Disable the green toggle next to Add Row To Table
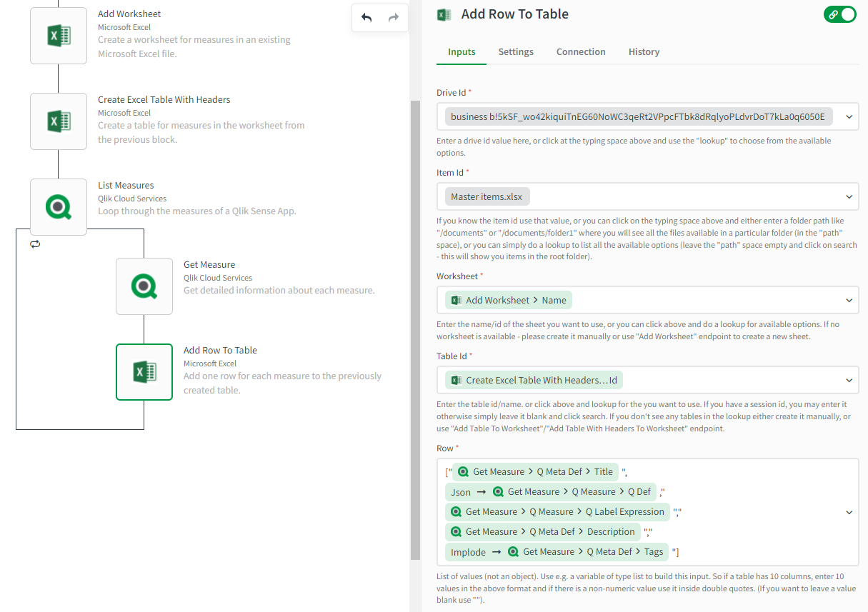868x612 pixels. pos(840,14)
